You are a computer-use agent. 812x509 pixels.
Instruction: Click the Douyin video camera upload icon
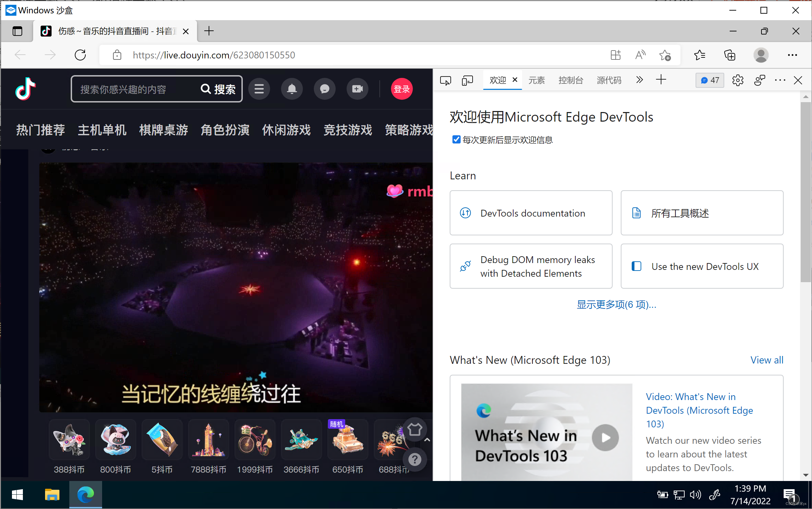coord(357,89)
